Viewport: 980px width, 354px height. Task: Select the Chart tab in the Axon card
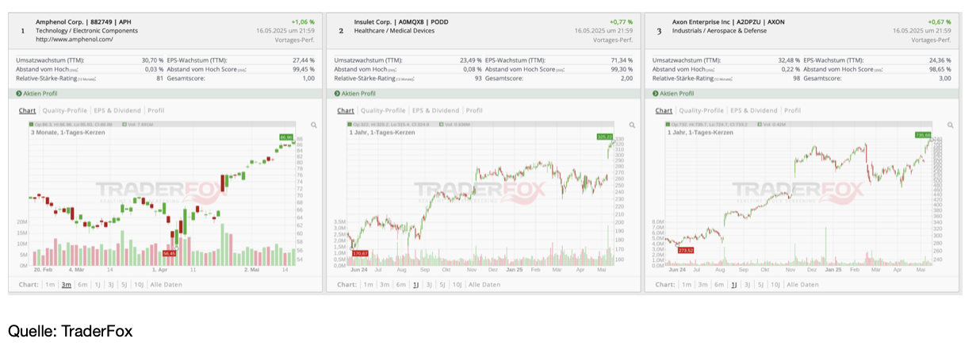(663, 110)
